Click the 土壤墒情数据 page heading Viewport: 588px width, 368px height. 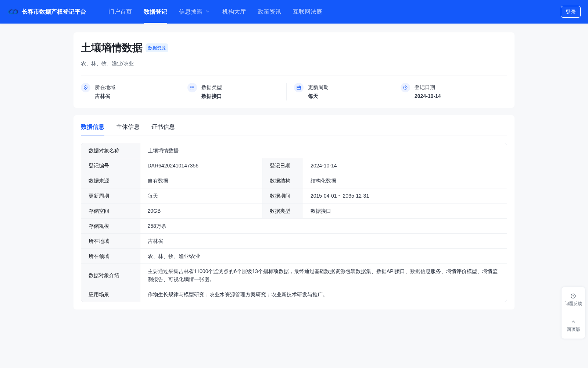click(x=112, y=48)
